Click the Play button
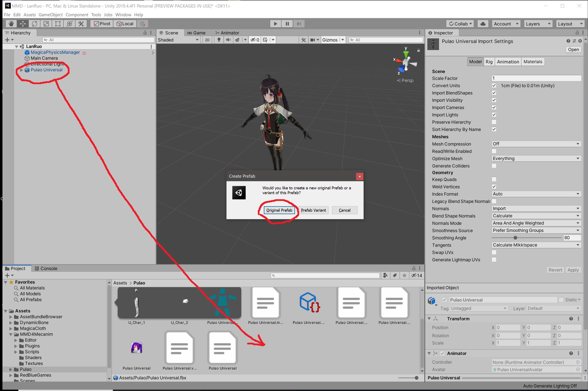588x391 pixels. (x=275, y=24)
